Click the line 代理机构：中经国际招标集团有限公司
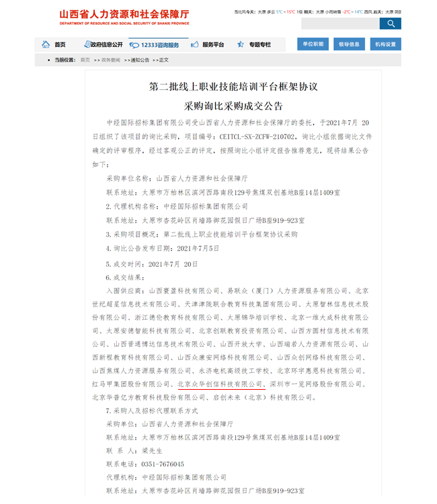This screenshot has height=504, width=437. (x=166, y=478)
